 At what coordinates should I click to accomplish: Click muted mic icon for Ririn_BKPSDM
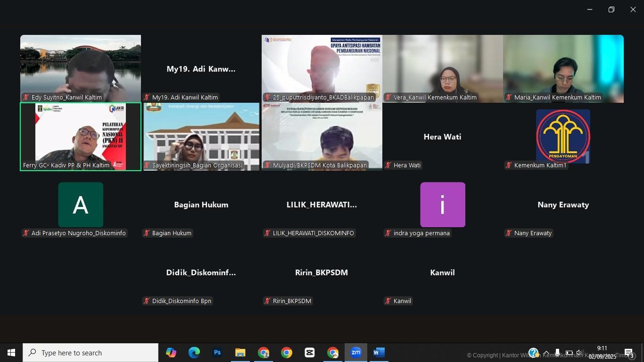[267, 301]
